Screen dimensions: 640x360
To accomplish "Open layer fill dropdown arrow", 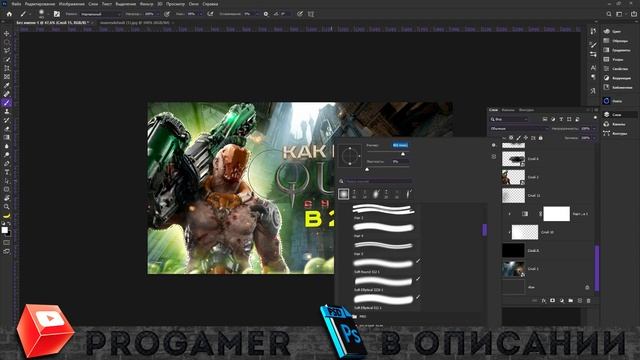I will click(593, 138).
